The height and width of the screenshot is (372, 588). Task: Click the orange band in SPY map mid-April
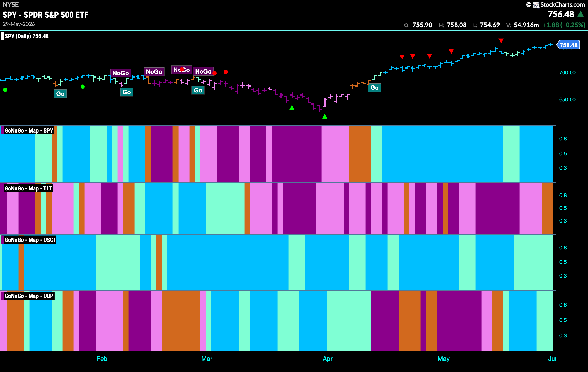pos(360,154)
